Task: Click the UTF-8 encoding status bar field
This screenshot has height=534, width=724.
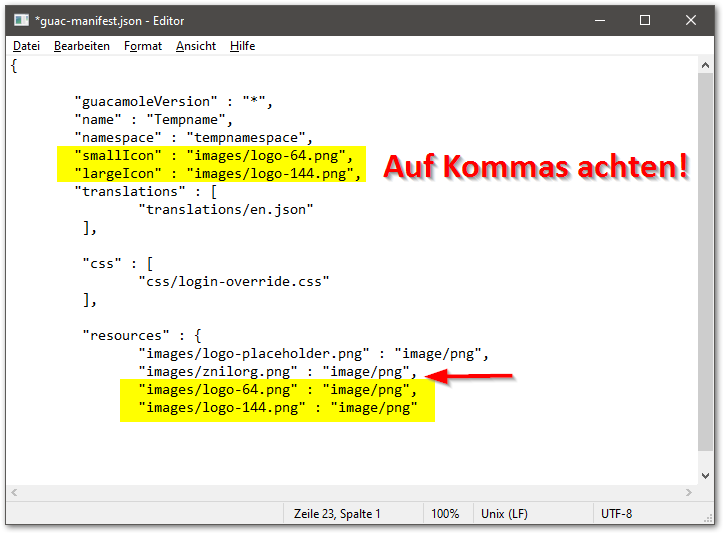Action: pos(616,514)
